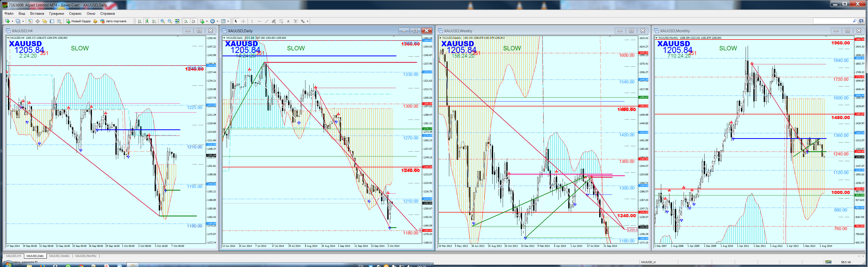Expand the Periods dropdown arrow
This screenshot has width=868, height=267.
218,21
